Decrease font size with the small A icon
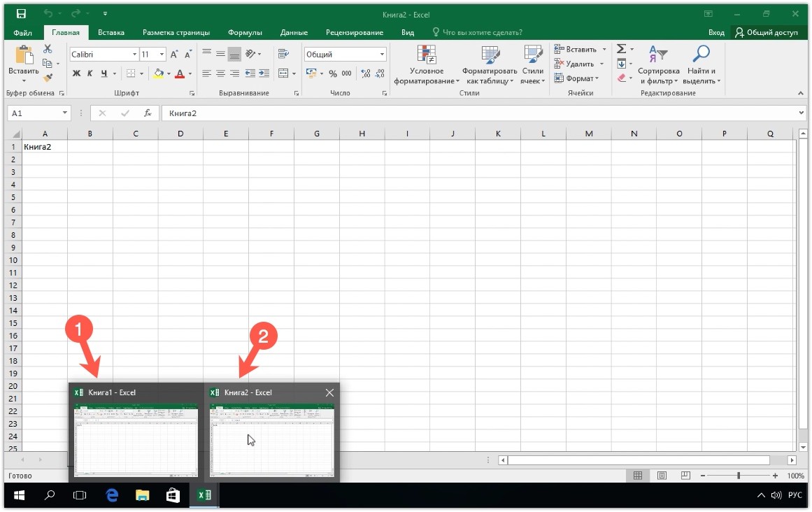Screen dimensions: 812x512 point(188,54)
